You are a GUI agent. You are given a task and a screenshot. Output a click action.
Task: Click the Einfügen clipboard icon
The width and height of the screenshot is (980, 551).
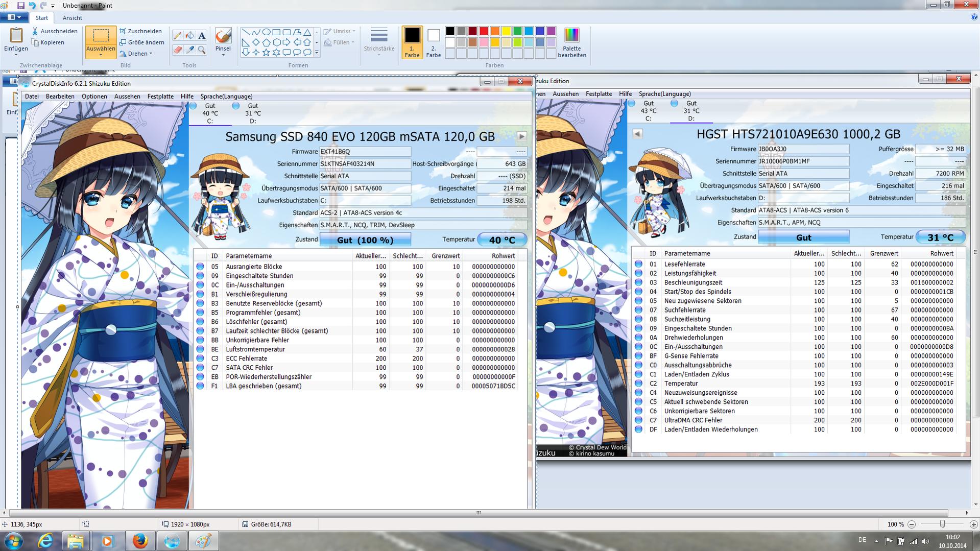point(16,35)
